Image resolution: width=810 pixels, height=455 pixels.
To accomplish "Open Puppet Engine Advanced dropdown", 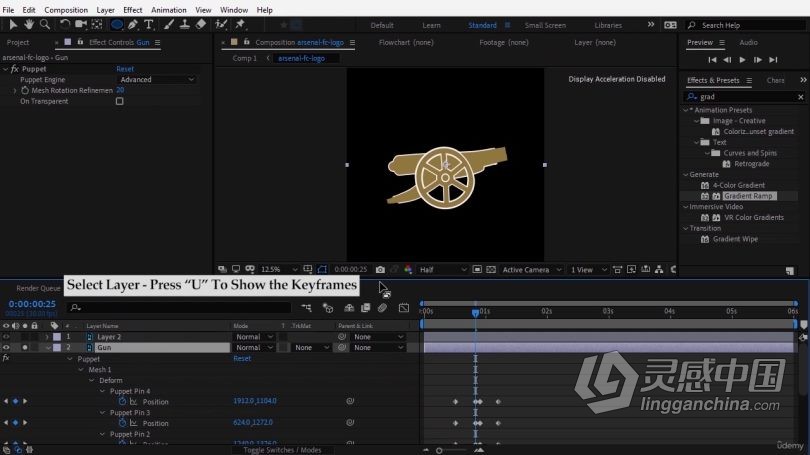I will 157,80.
